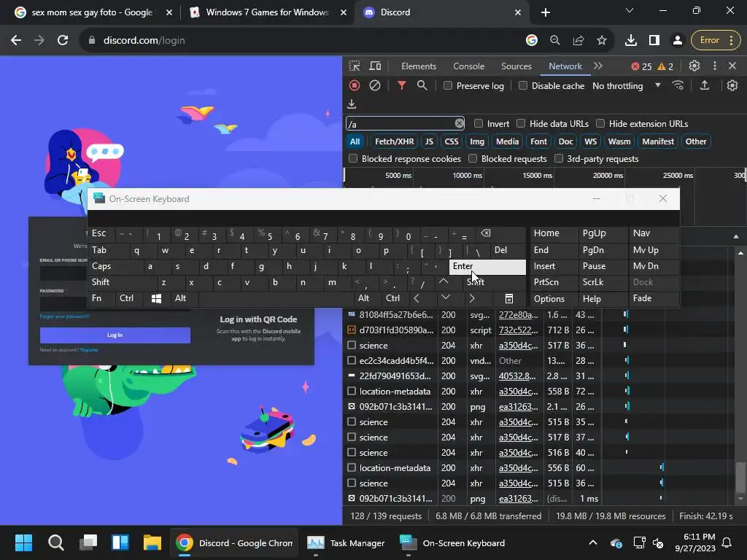Switch to the Sources tab
Screen dimensions: 747x560
pyautogui.click(x=516, y=66)
